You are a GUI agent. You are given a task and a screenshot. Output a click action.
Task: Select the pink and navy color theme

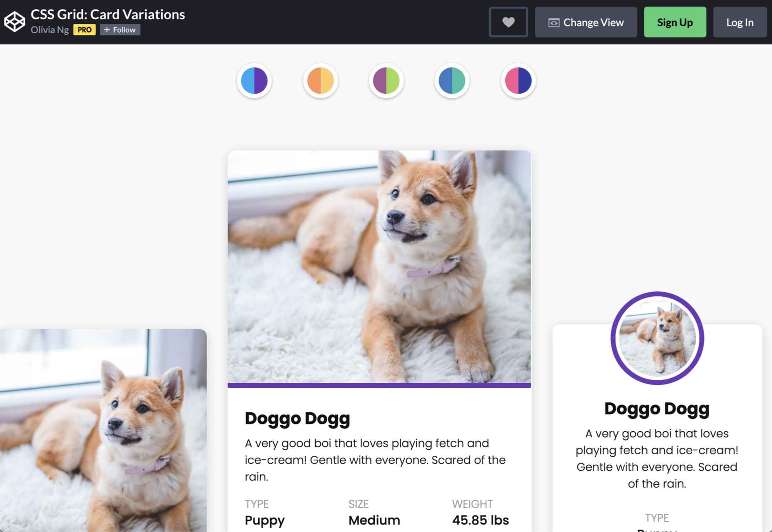pos(518,81)
